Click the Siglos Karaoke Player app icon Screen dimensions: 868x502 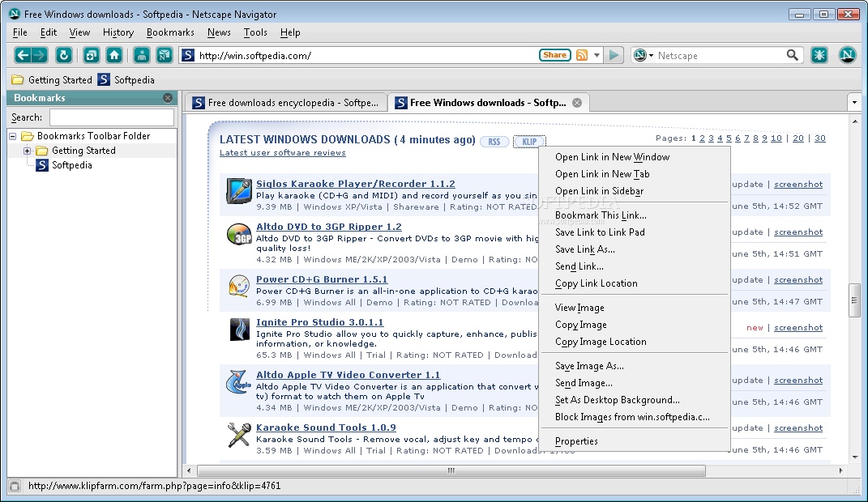click(x=239, y=191)
